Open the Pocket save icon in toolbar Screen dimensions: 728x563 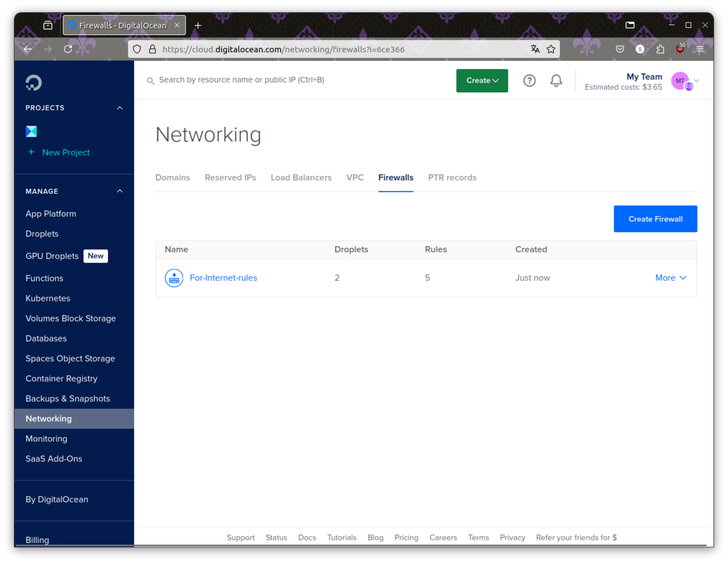click(620, 49)
